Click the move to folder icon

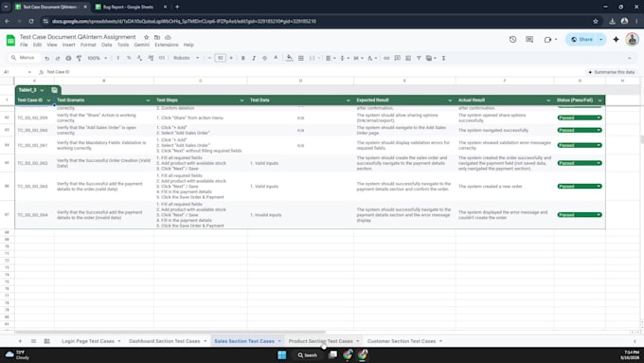point(157,37)
